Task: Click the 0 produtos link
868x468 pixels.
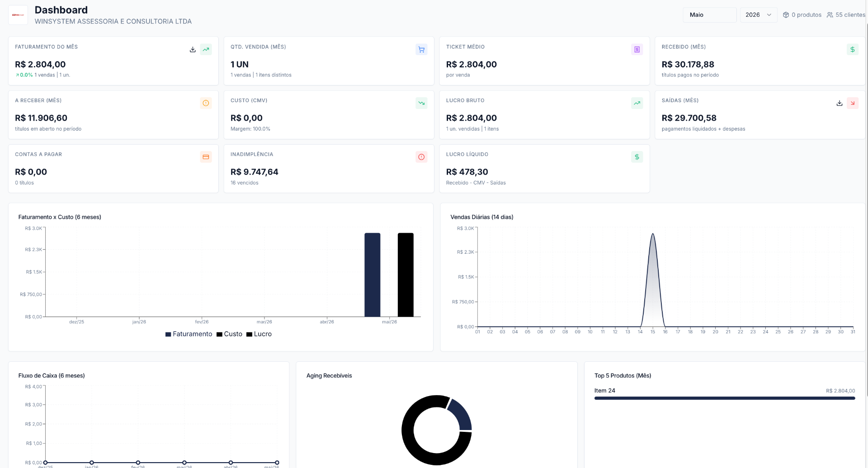Action: [802, 15]
